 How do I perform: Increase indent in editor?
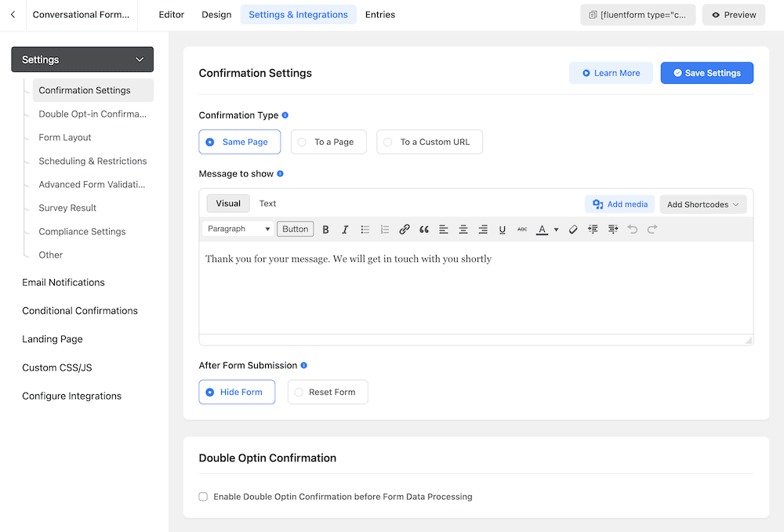click(x=613, y=230)
